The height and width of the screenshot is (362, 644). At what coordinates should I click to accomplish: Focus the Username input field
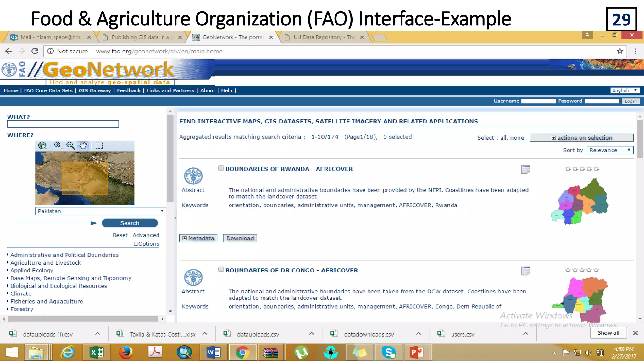point(538,101)
